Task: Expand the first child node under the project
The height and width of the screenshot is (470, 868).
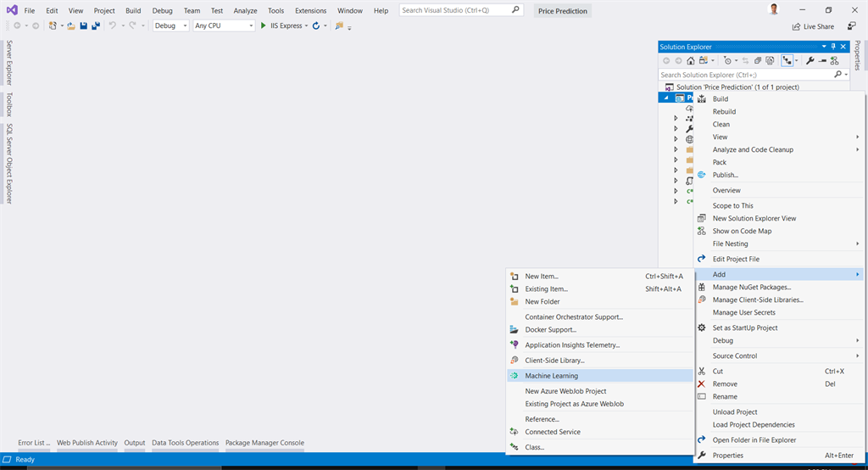Action: click(676, 118)
